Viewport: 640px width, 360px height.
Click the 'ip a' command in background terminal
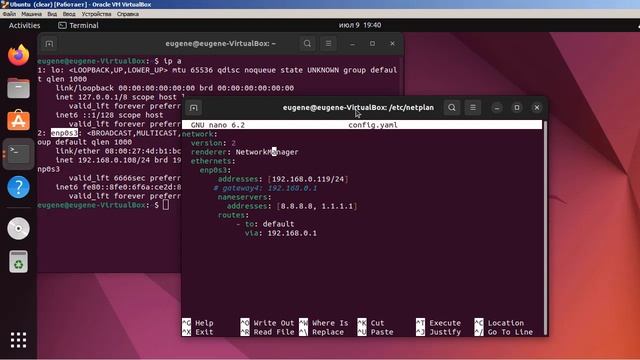[x=172, y=61]
